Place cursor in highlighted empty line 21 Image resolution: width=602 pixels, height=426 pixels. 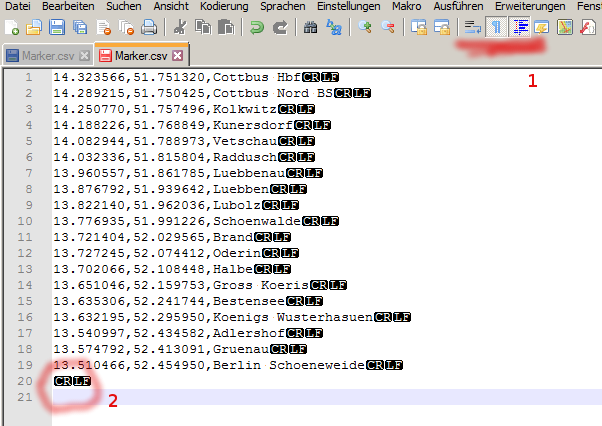click(x=327, y=397)
